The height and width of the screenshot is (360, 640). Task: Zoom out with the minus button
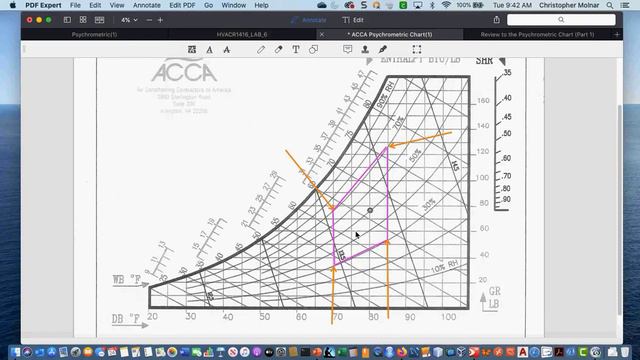149,20
